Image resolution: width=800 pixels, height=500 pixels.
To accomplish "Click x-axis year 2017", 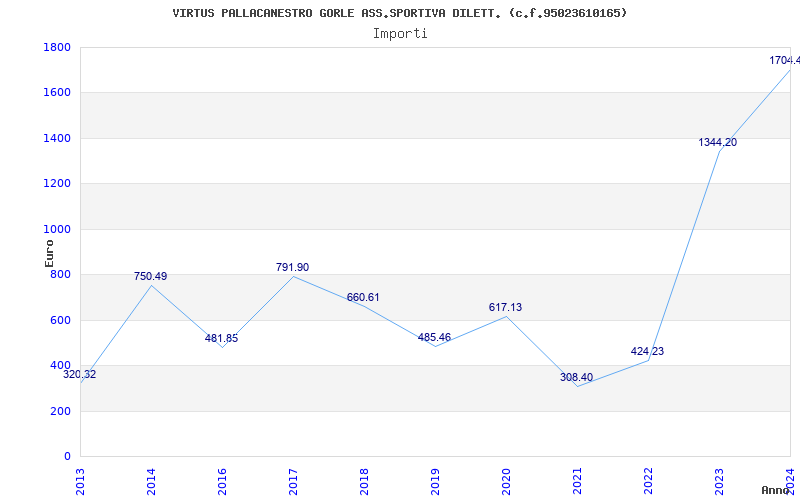I will click(293, 481).
